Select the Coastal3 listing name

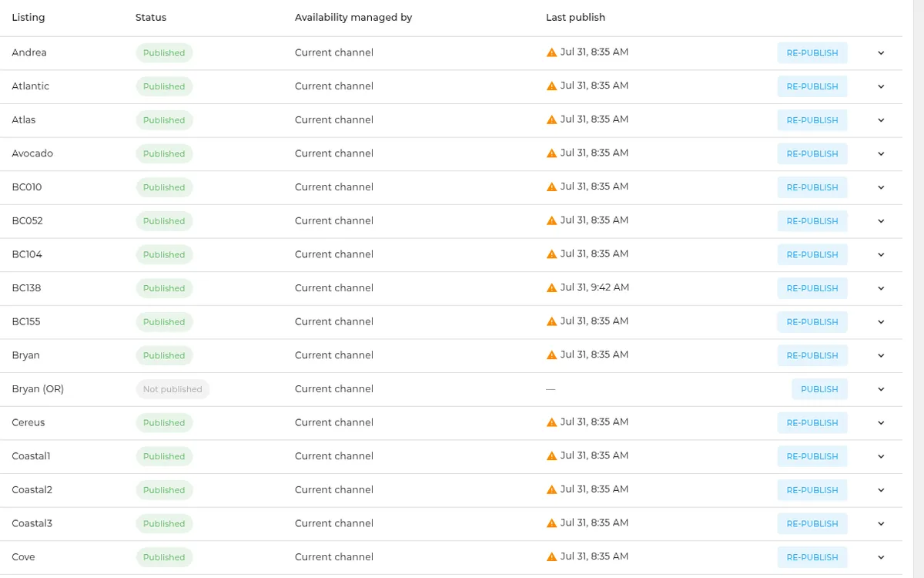[x=32, y=523]
